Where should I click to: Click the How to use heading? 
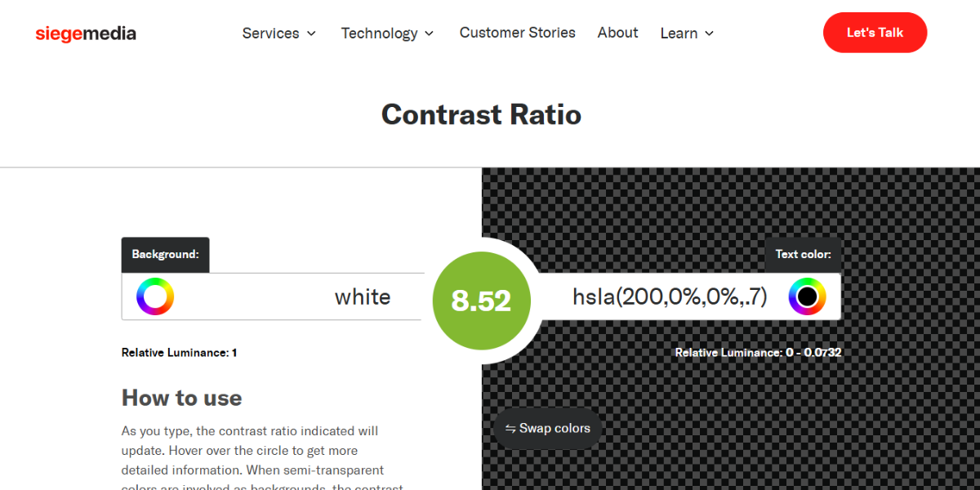pyautogui.click(x=181, y=398)
